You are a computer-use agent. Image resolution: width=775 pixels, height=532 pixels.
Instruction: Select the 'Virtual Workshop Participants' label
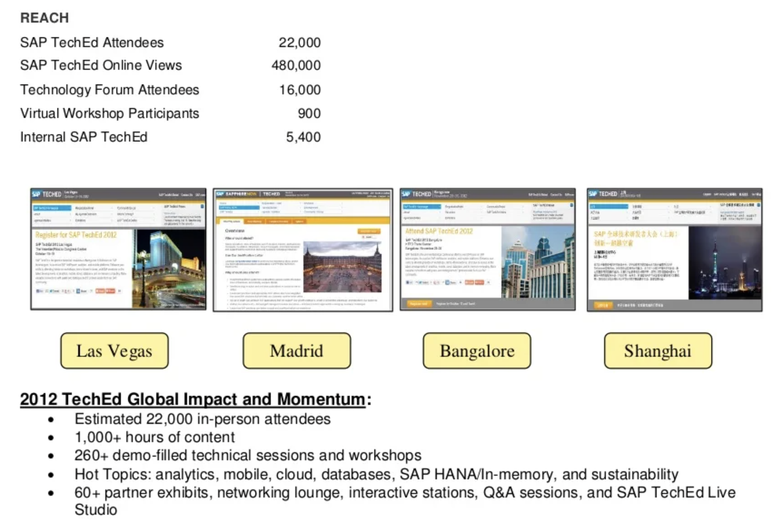coord(110,113)
